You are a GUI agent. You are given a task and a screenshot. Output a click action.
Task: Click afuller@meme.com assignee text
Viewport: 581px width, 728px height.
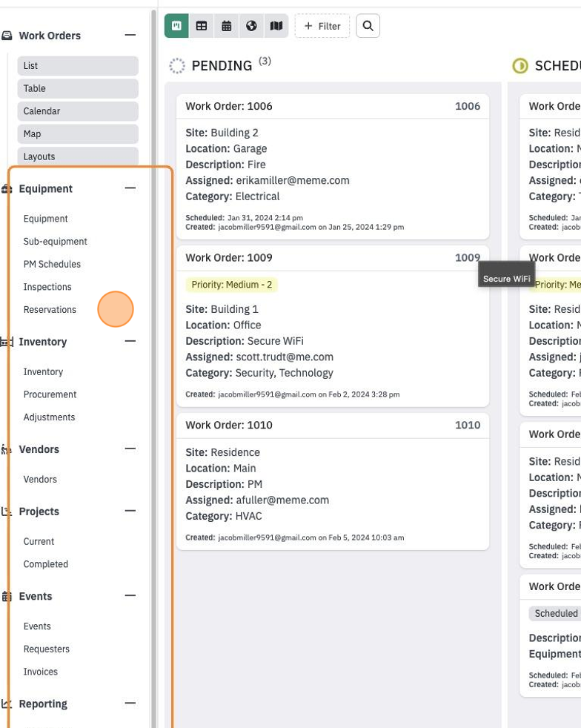[282, 500]
